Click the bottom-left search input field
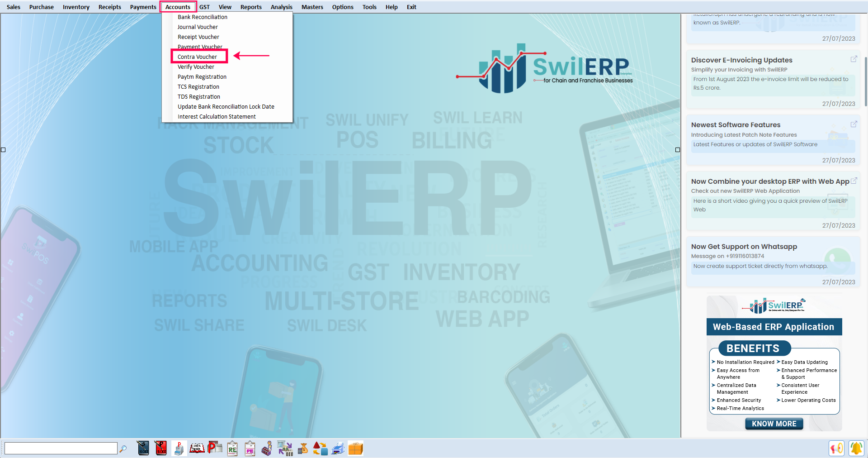The image size is (868, 458). (x=61, y=448)
